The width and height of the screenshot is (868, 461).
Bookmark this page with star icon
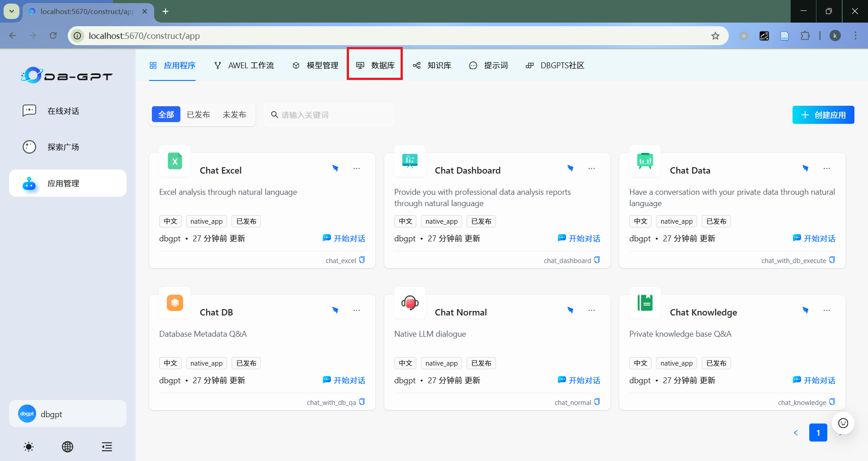tap(715, 36)
